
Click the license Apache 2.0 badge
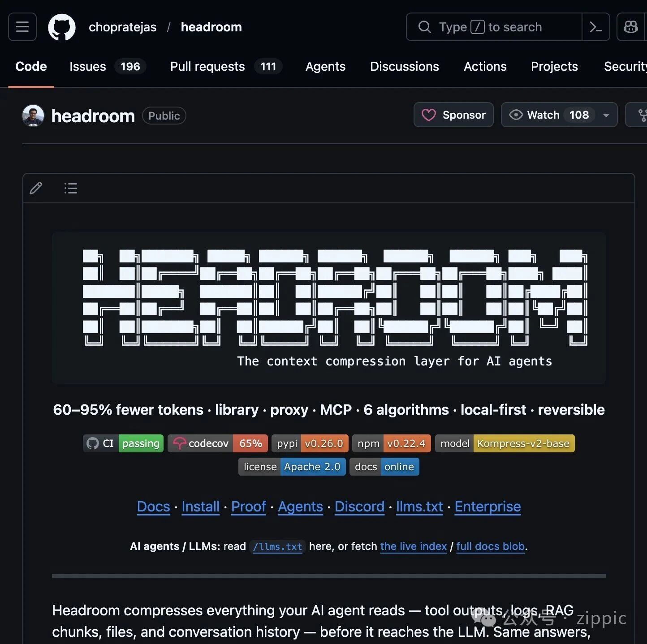tap(292, 467)
